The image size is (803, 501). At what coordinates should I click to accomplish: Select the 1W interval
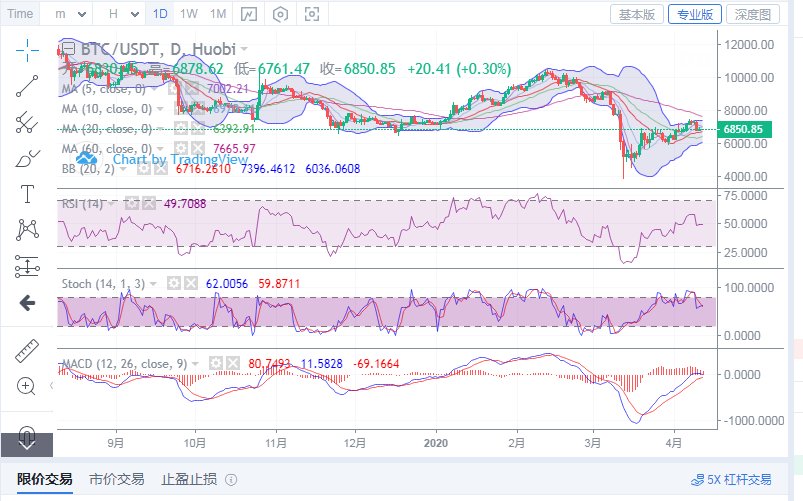[x=188, y=14]
